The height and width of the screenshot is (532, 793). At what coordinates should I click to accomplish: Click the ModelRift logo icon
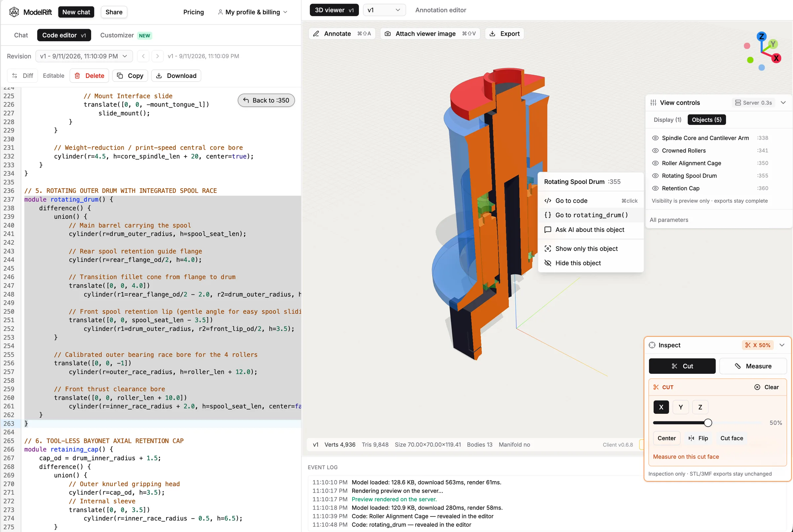point(14,12)
